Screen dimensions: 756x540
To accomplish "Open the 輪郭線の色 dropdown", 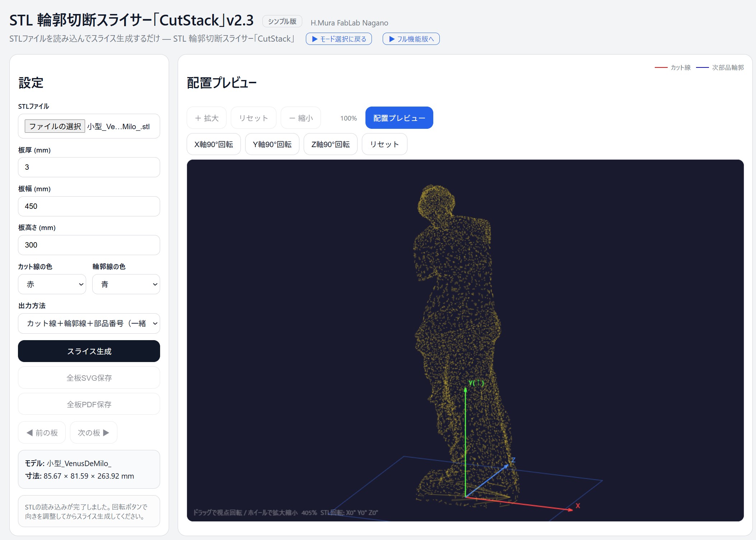I will [x=126, y=284].
